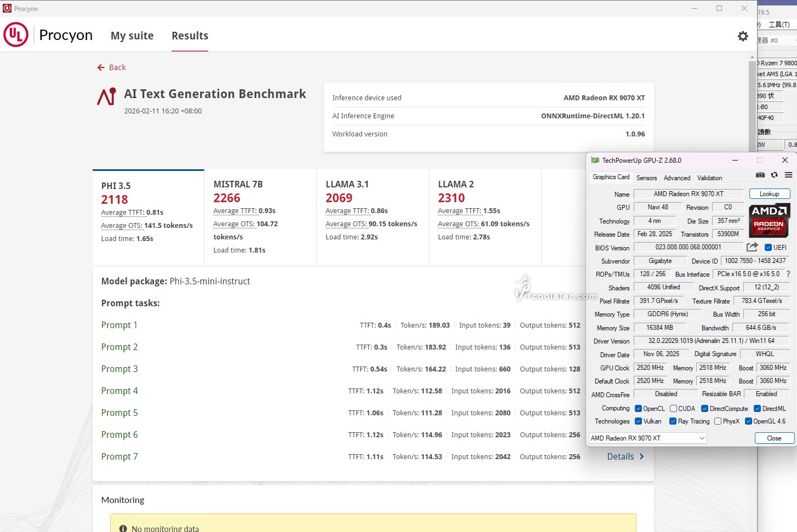Click the GPU-Z screenshot camera icon
Image resolution: width=797 pixels, height=532 pixels.
[x=760, y=175]
